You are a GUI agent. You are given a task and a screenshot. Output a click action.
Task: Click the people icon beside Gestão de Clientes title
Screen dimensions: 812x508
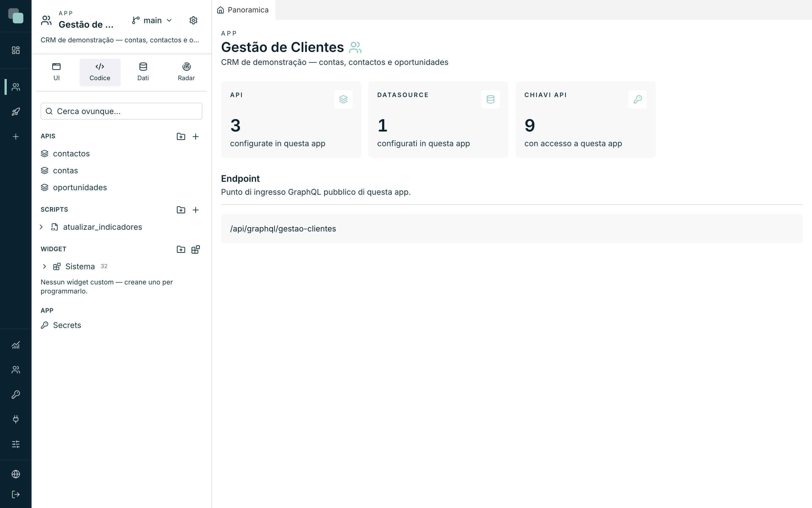pyautogui.click(x=355, y=47)
